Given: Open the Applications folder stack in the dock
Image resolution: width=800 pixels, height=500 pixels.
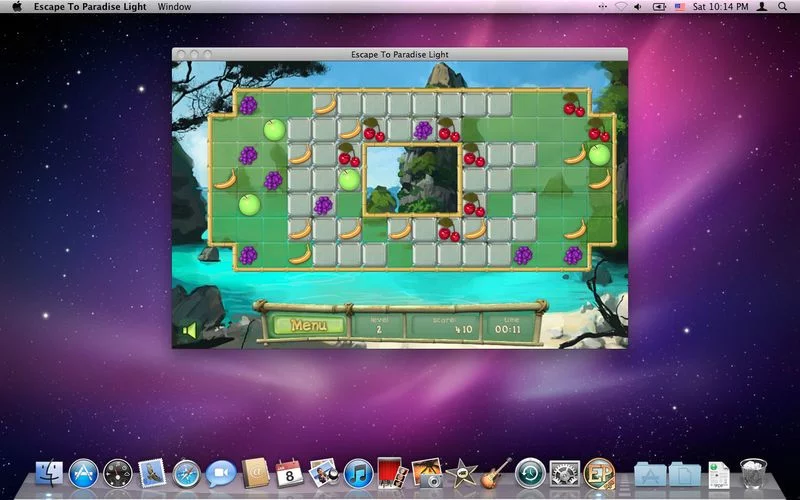Looking at the screenshot, I should [x=650, y=474].
